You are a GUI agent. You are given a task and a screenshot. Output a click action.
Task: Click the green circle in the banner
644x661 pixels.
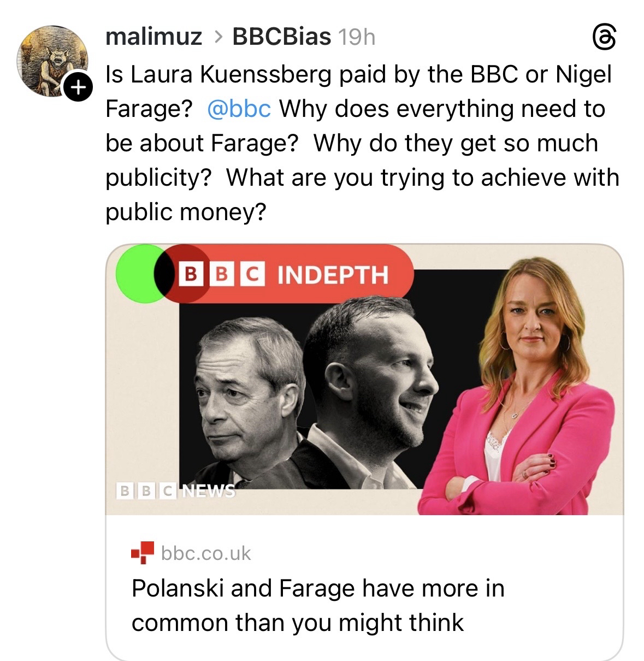coord(137,274)
